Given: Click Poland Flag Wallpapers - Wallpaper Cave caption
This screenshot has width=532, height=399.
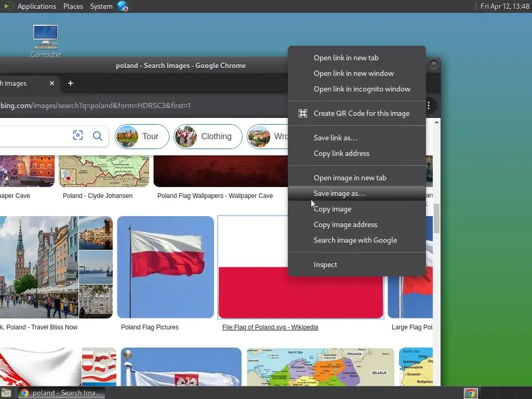Looking at the screenshot, I should [215, 196].
